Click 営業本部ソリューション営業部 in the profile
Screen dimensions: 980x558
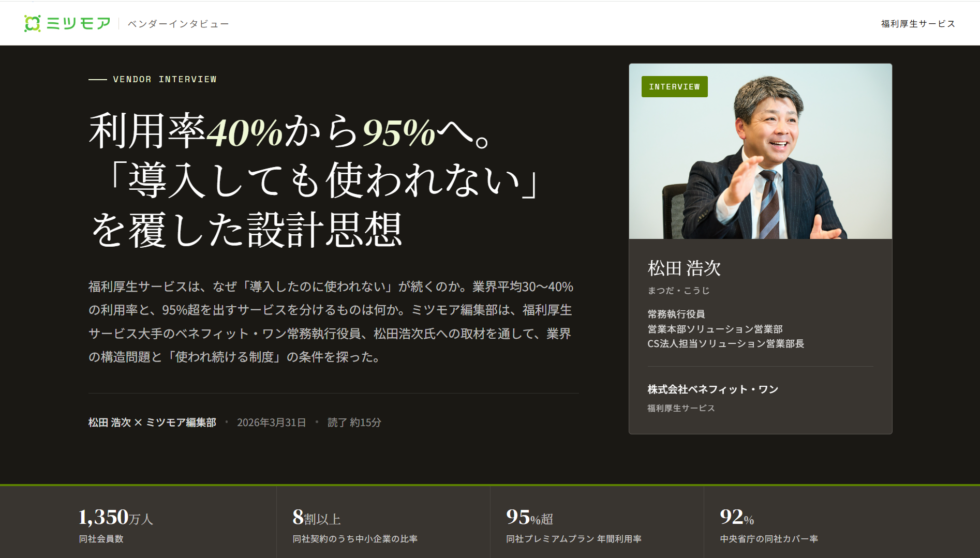click(715, 329)
